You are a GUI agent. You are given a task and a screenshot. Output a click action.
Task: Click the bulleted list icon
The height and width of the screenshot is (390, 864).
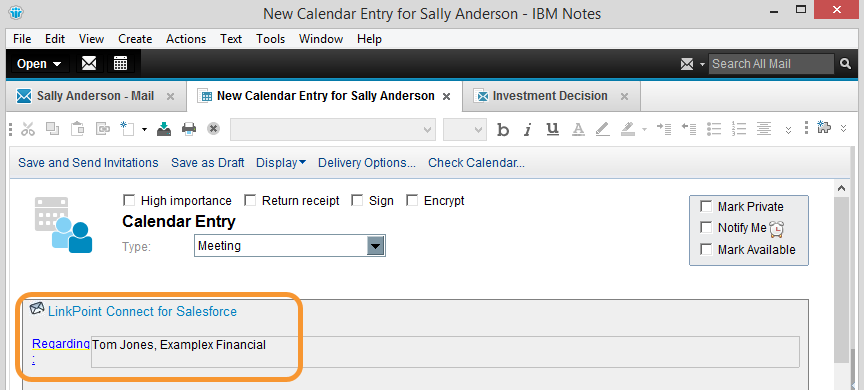[714, 129]
